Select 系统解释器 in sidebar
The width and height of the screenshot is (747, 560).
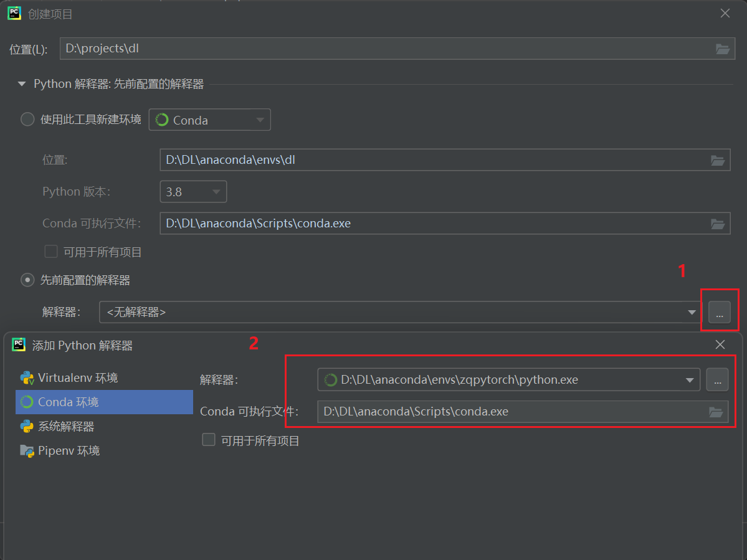point(104,426)
